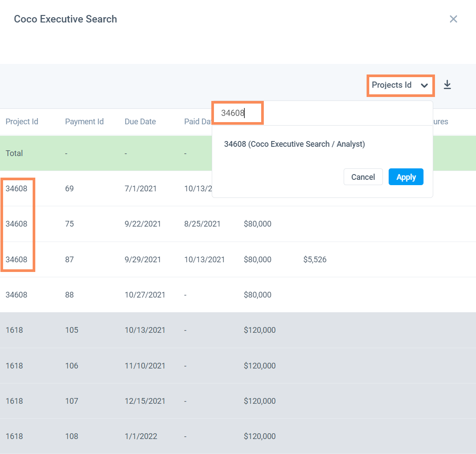Select payment ID 108 cell

click(71, 436)
